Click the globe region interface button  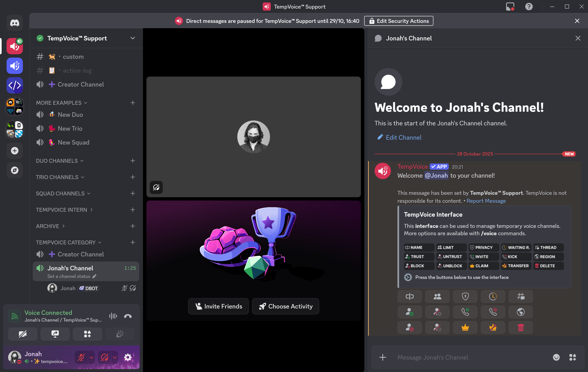point(521,312)
